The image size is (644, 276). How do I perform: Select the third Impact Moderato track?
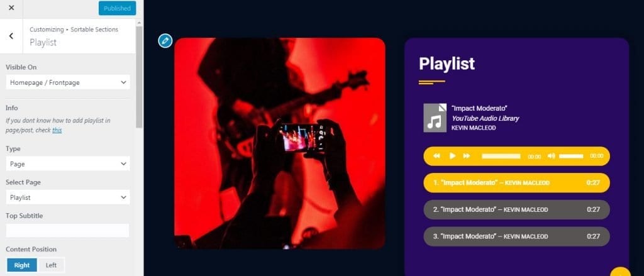(x=516, y=236)
